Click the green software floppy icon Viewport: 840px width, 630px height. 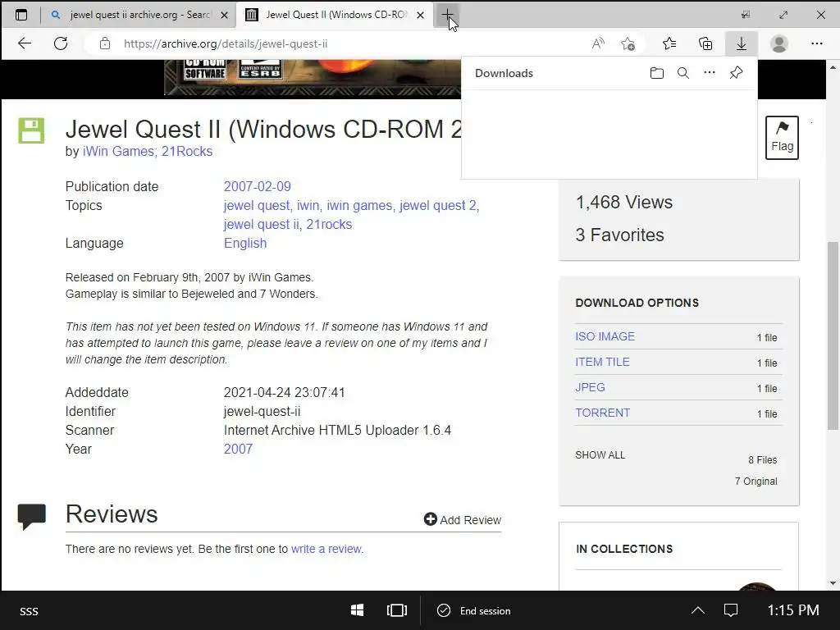32,130
